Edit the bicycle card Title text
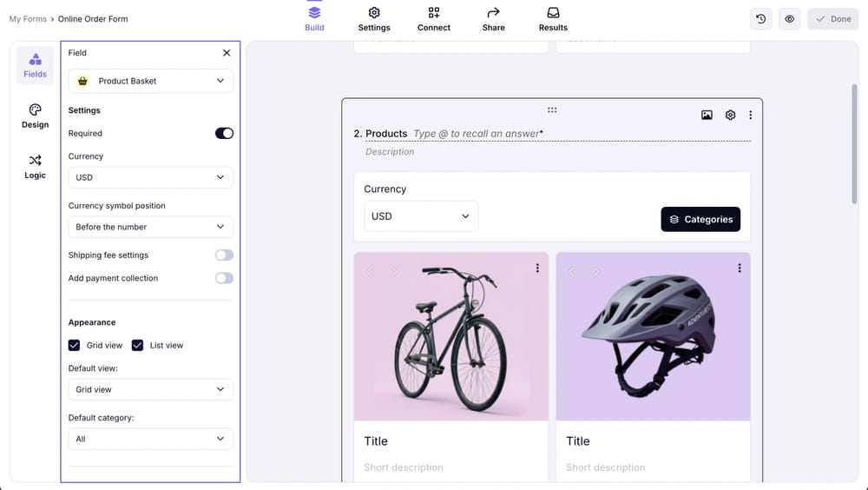The image size is (868, 490). pos(376,441)
